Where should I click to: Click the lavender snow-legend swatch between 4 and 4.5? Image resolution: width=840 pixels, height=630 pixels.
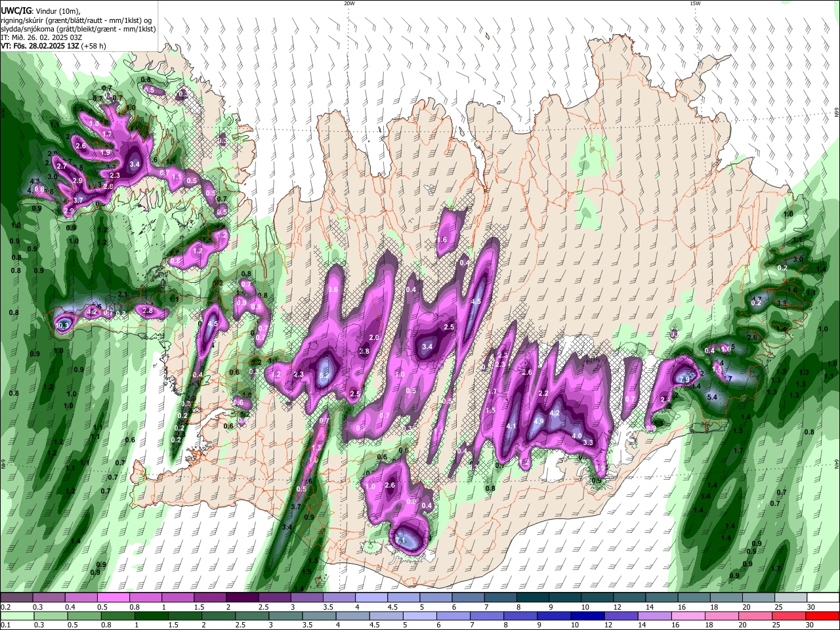(371, 597)
